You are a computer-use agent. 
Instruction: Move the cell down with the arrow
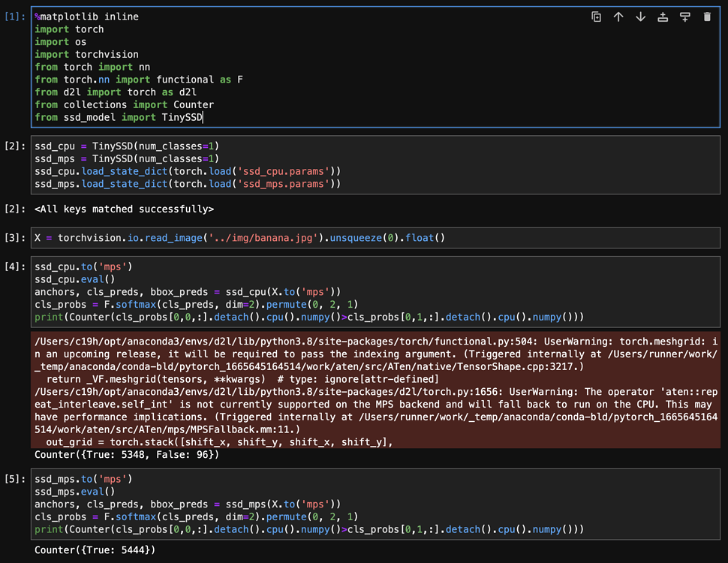pos(640,17)
